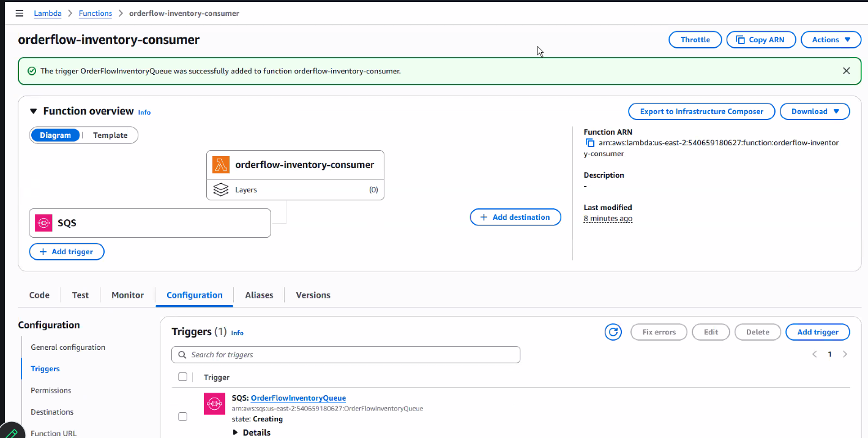The height and width of the screenshot is (438, 868).
Task: Open the Monitor tab
Action: 127,295
